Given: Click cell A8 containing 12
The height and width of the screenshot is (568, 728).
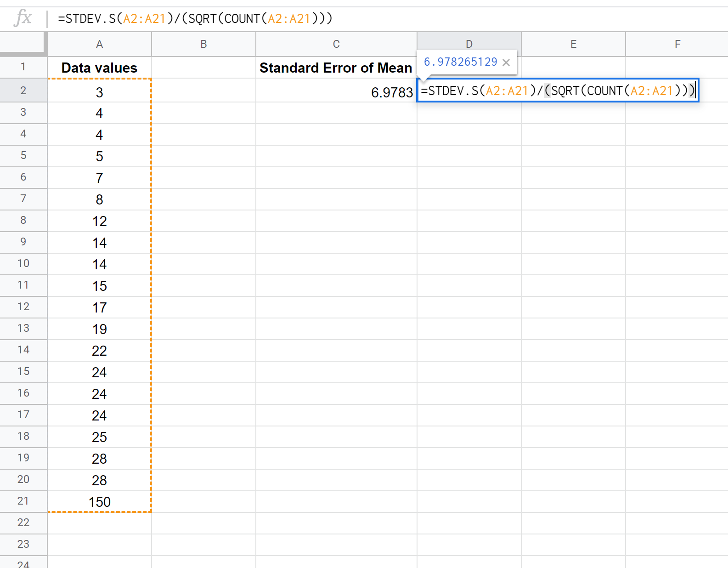Looking at the screenshot, I should [x=100, y=221].
